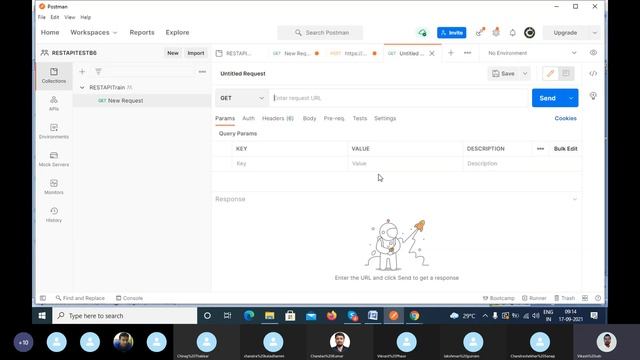Open the notifications bell icon
Image resolution: width=640 pixels, height=360 pixels.
pyautogui.click(x=513, y=33)
